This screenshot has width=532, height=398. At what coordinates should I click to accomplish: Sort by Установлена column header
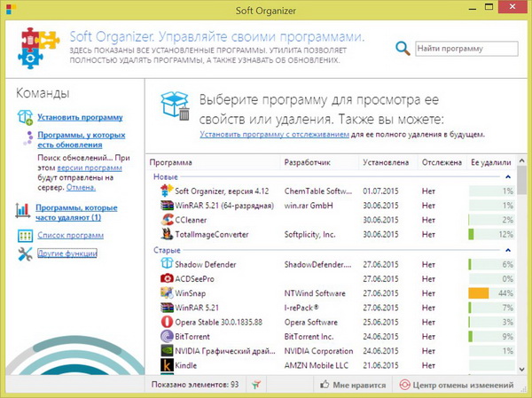pyautogui.click(x=387, y=163)
